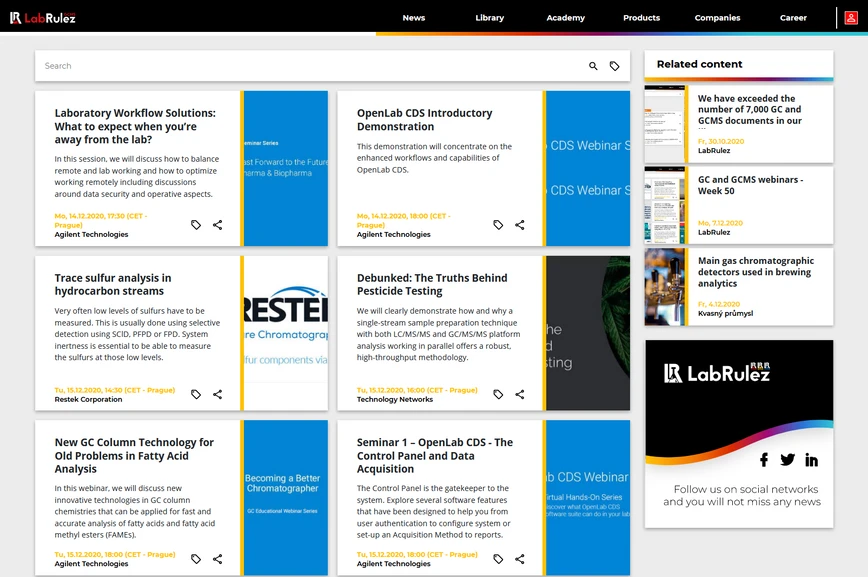Image resolution: width=868 pixels, height=577 pixels.
Task: Click tag icon on OpenLab CDS Introductory Demonstration card
Action: coord(498,225)
